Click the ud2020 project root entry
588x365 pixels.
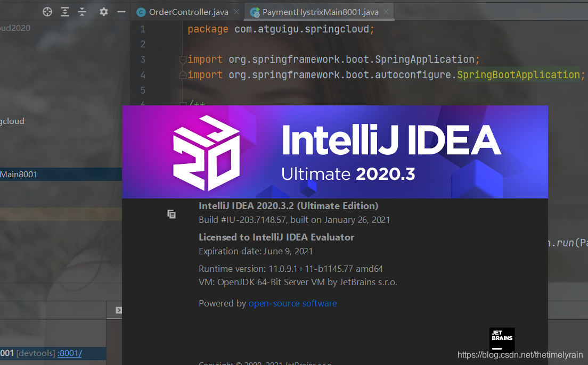tap(15, 28)
